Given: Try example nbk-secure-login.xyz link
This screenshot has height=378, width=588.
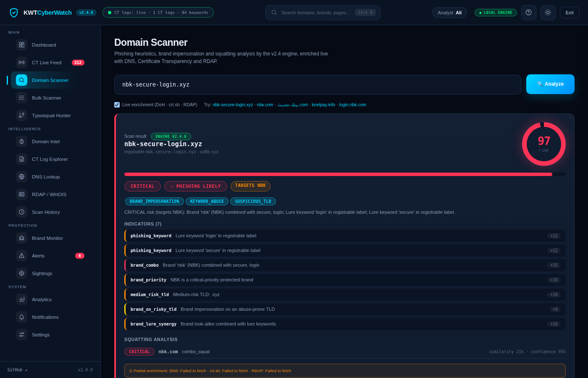Looking at the screenshot, I should point(233,105).
